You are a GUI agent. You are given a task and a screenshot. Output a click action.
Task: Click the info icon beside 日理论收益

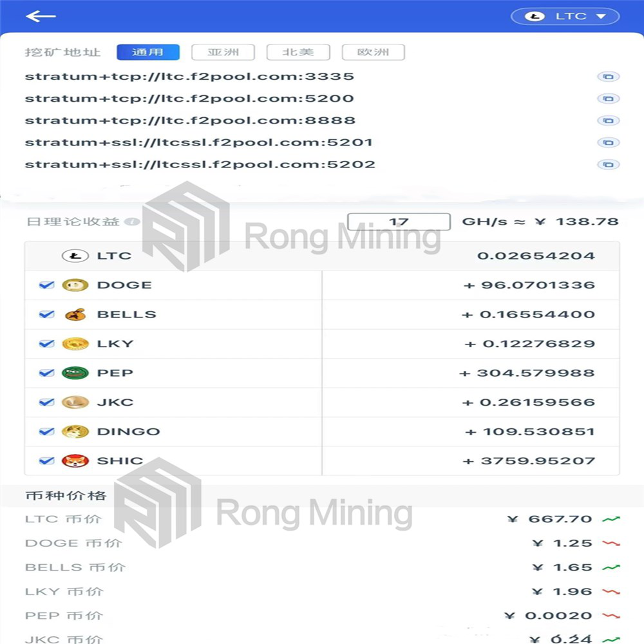coord(132,222)
